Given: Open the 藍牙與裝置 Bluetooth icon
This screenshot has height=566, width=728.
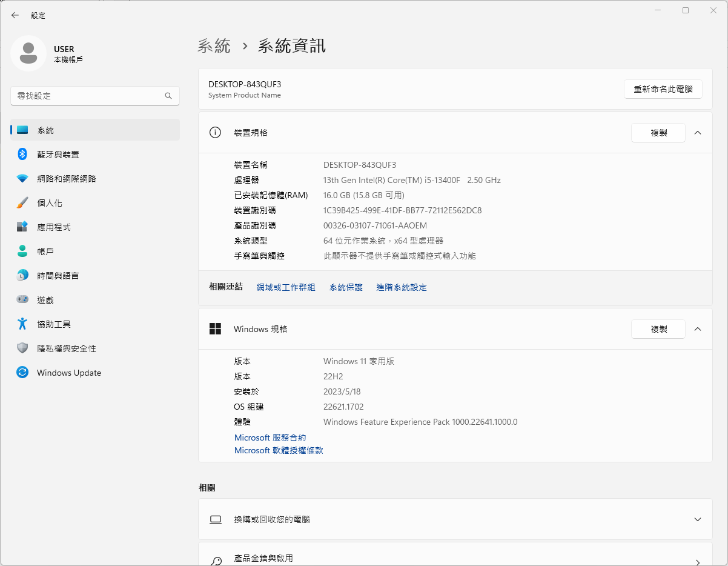Looking at the screenshot, I should pos(22,155).
